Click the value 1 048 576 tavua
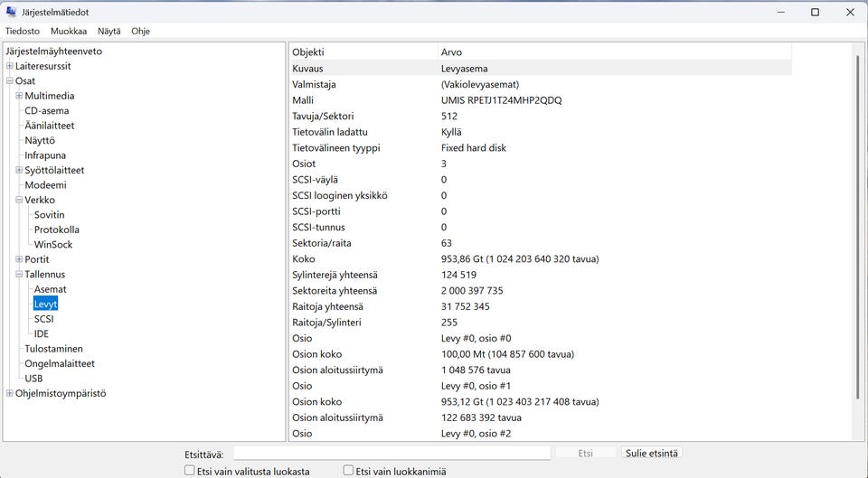The width and height of the screenshot is (868, 478). point(476,370)
